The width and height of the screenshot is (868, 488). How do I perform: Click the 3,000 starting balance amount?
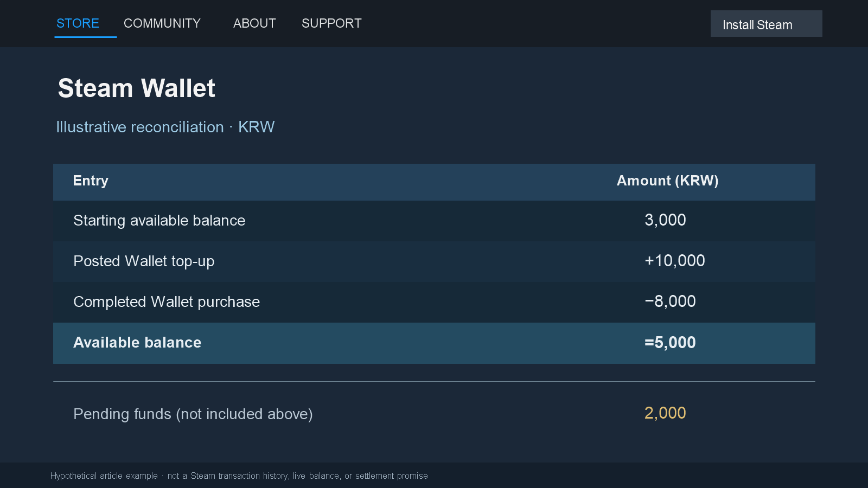click(665, 220)
